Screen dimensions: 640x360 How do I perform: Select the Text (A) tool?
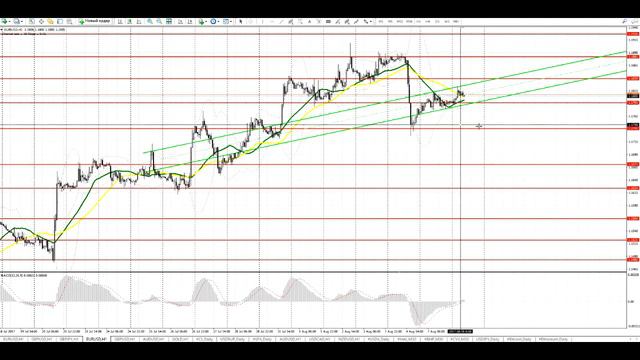pyautogui.click(x=309, y=21)
